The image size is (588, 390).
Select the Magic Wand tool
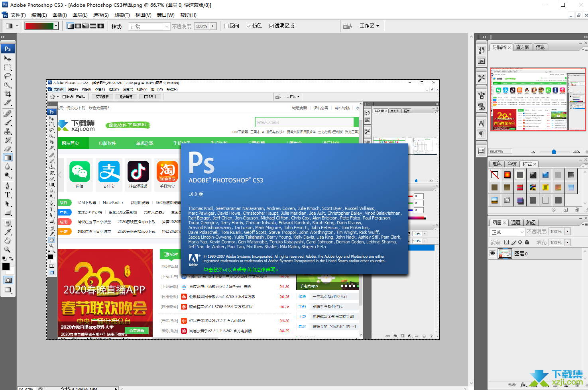pos(8,85)
